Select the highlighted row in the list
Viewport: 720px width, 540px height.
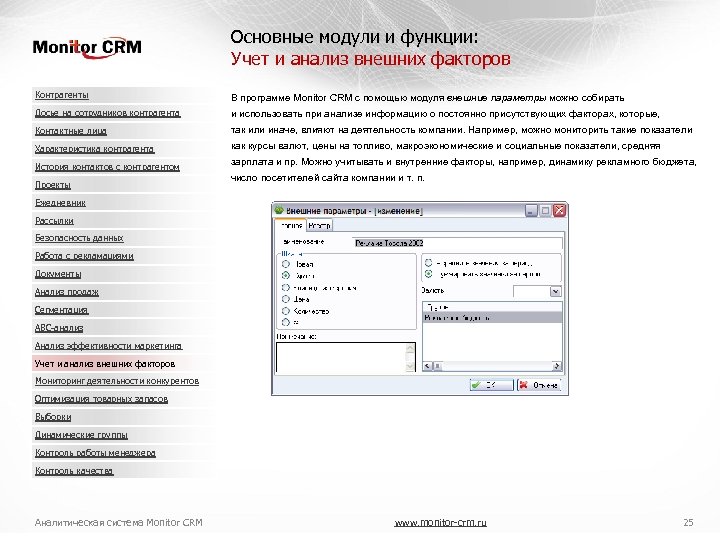point(492,317)
